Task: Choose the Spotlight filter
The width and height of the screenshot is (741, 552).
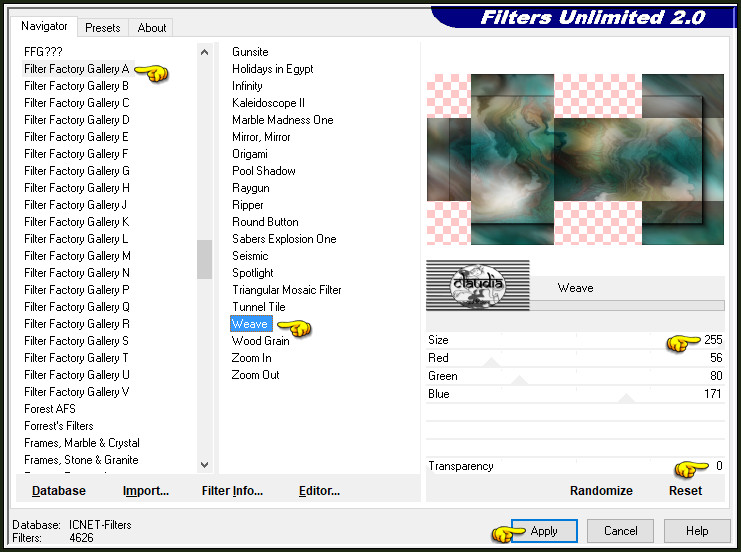Action: 253,273
